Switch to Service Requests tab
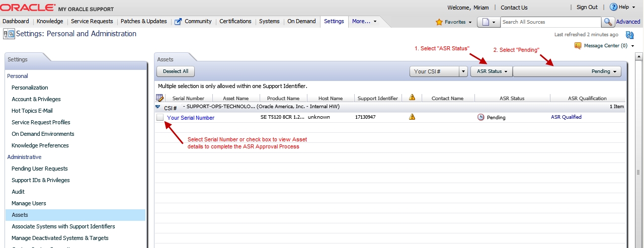The image size is (644, 248). coord(92,22)
